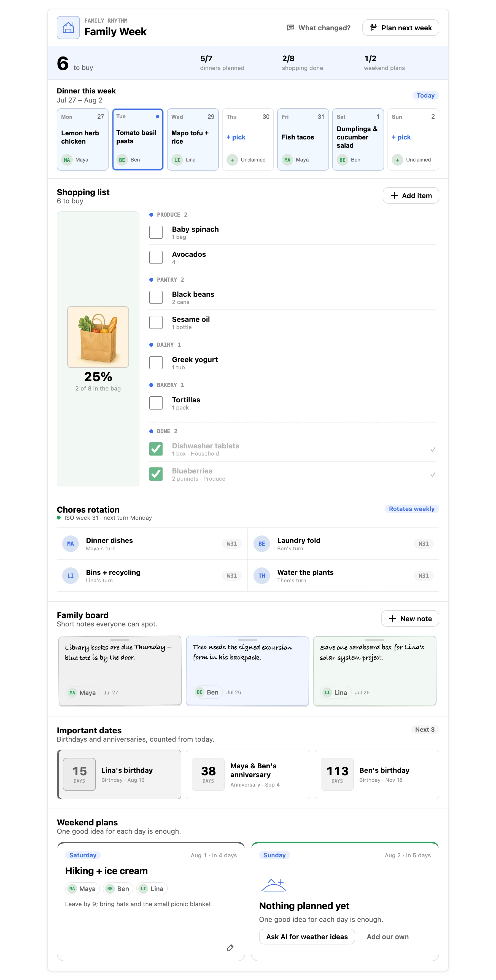Check off Baby spinach
Viewport: 496px width, 980px height.
click(156, 232)
